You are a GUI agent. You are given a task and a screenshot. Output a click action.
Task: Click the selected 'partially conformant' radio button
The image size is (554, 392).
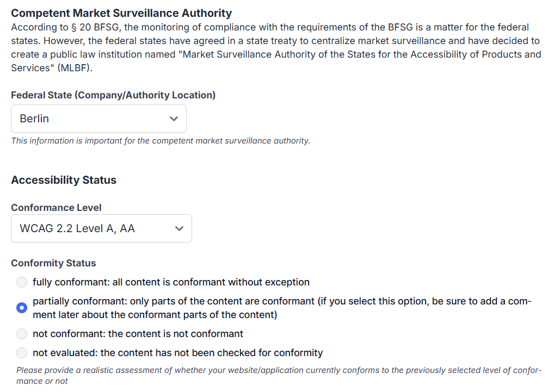coord(21,308)
